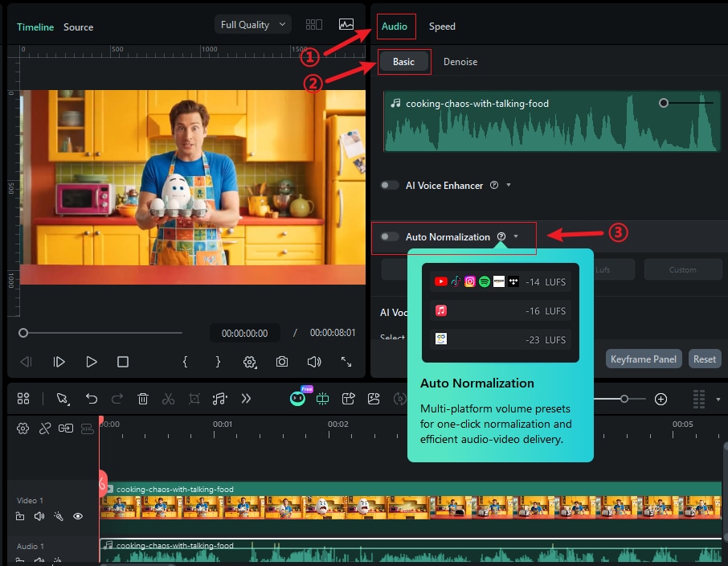Switch preview to Timeline view
The width and height of the screenshot is (728, 566).
[35, 27]
